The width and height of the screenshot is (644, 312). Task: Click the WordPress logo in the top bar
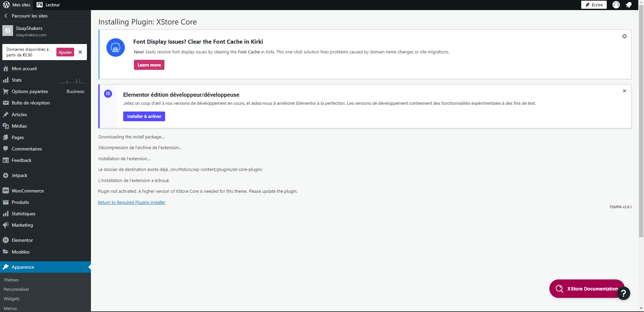6,5
